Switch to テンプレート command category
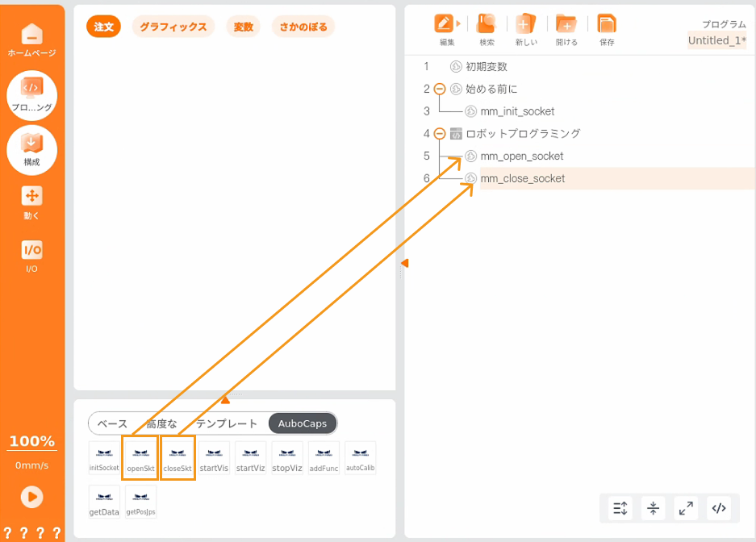Screen dimensions: 756x542 pos(226,423)
